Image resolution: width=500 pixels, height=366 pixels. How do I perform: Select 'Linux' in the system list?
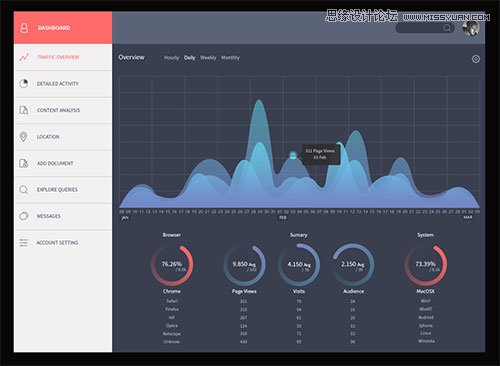click(426, 333)
